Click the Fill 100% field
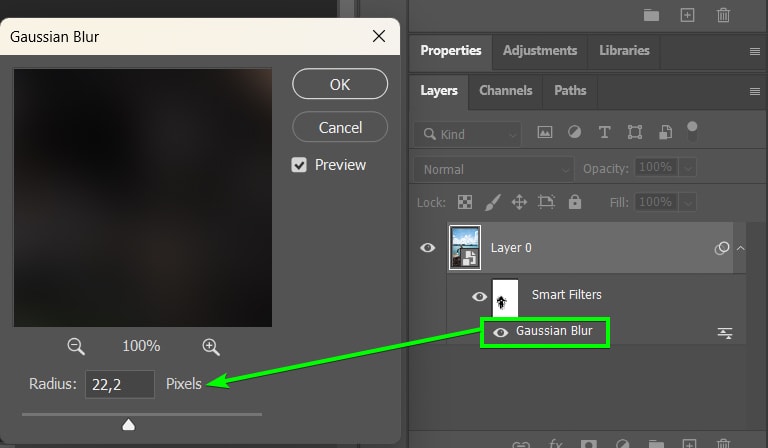 click(x=656, y=202)
